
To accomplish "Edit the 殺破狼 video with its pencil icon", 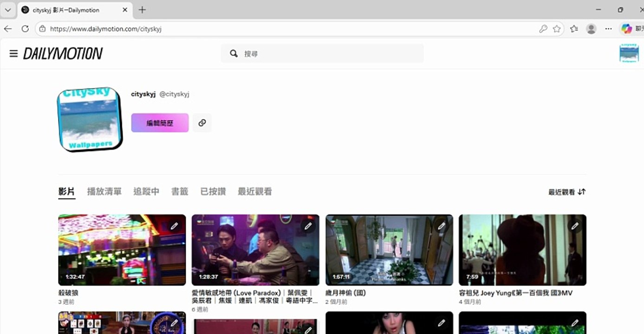I will (174, 226).
